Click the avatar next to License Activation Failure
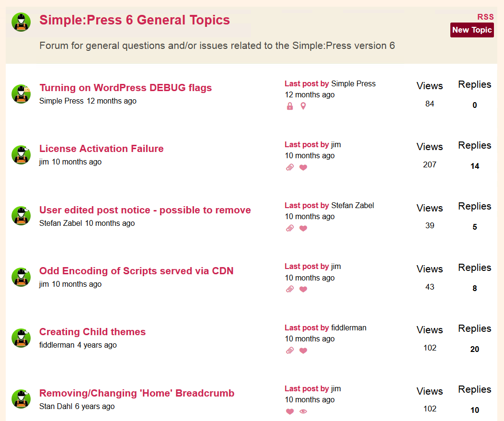504x421 pixels. [21, 155]
